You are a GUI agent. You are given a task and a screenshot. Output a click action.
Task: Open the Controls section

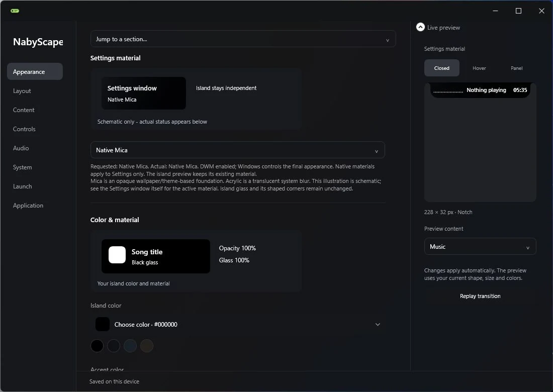pos(35,129)
